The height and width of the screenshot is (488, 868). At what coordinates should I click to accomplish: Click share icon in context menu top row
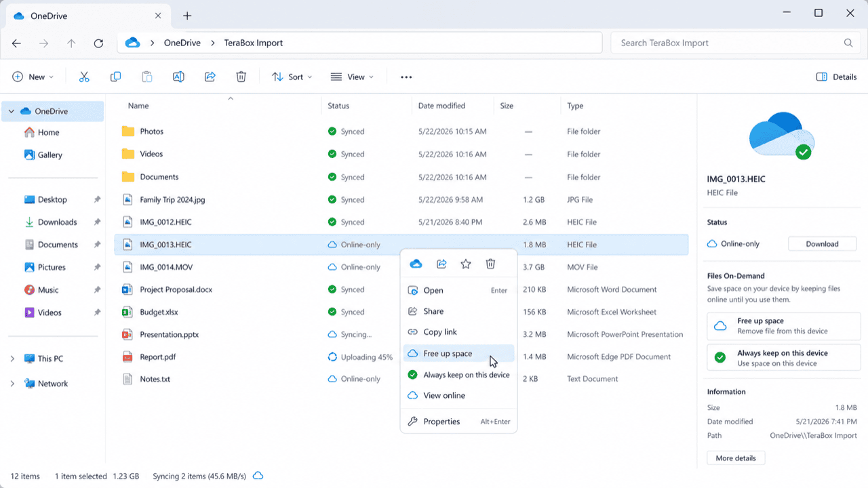point(441,264)
